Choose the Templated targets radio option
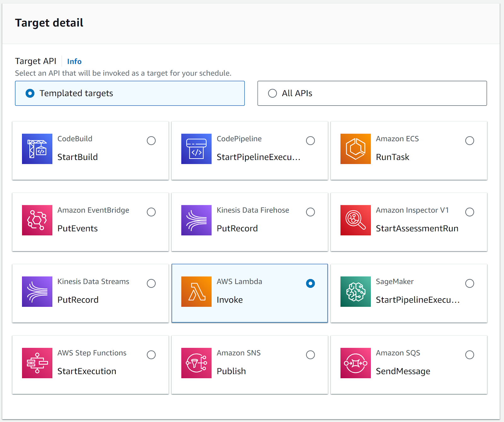 (x=30, y=93)
